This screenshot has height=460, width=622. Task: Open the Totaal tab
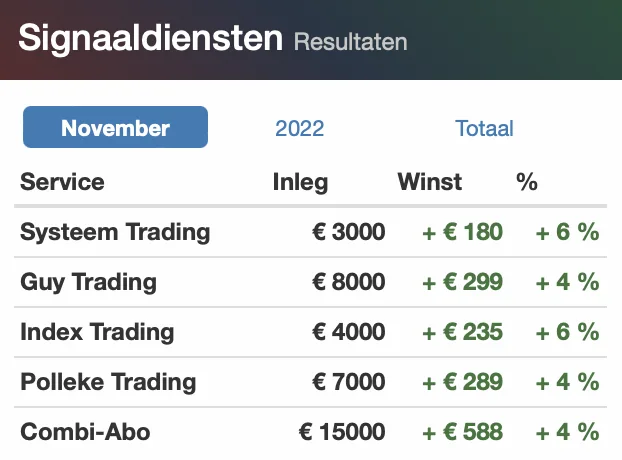(484, 128)
